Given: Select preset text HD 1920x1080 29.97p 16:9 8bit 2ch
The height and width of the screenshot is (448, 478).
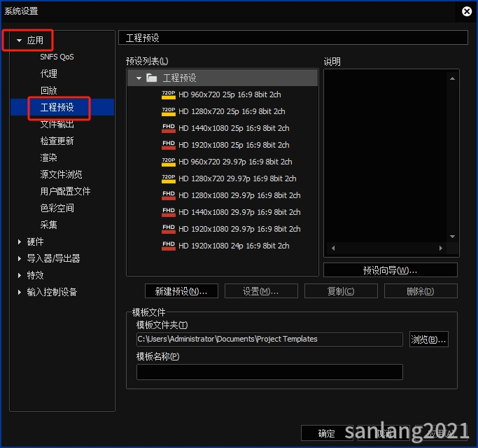Looking at the screenshot, I should (239, 229).
